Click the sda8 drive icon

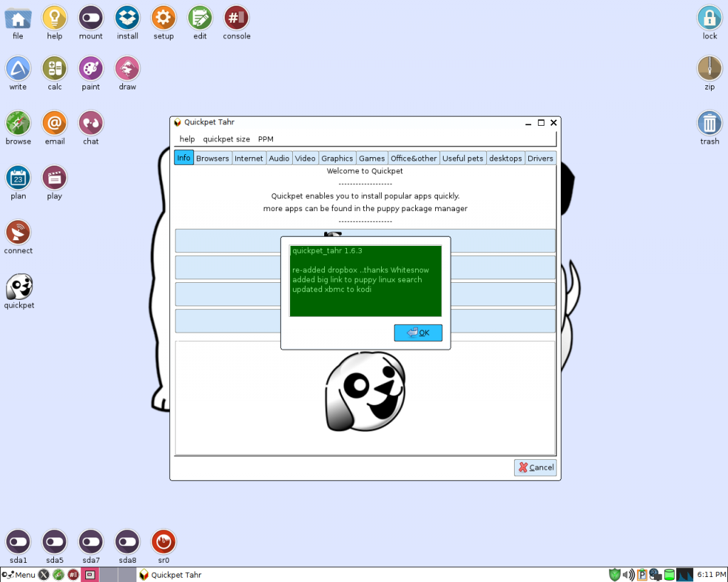click(x=128, y=542)
